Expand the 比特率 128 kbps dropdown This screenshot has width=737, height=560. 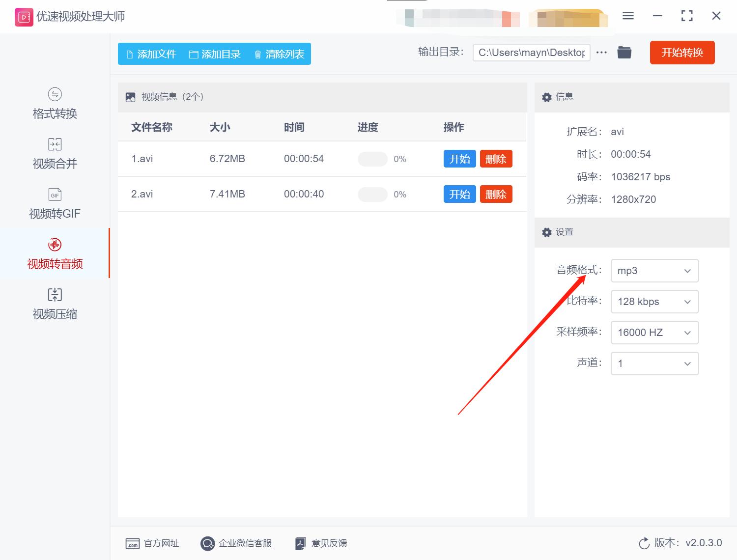click(654, 302)
